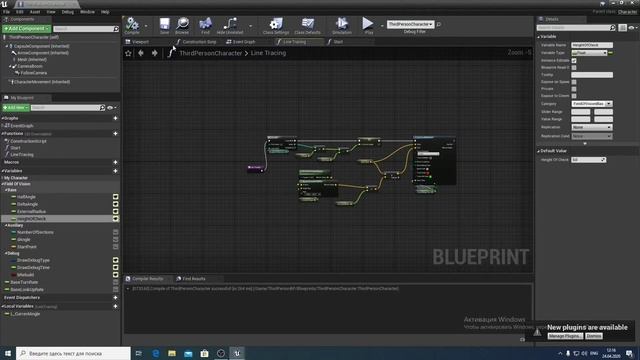Screen dimensions: 640x360
Task: Add a new macro with Macros plus icon
Action: click(x=115, y=162)
